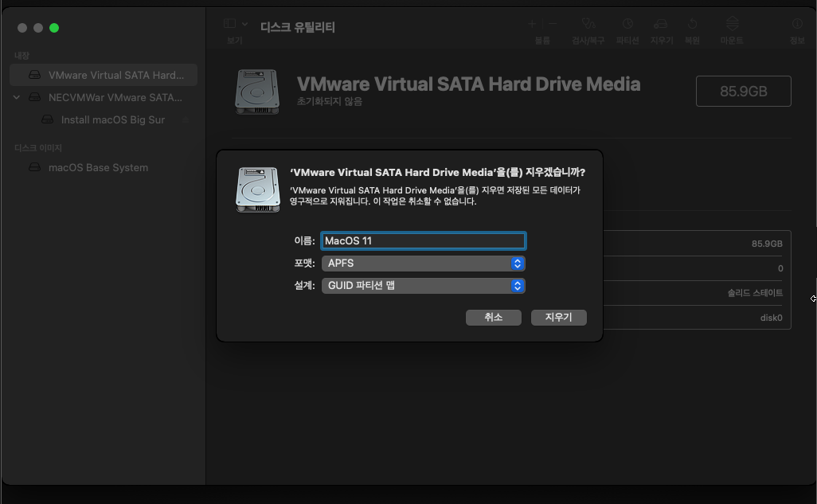Click the Info 정보 toolbar icon
The image size is (817, 504).
point(796,23)
